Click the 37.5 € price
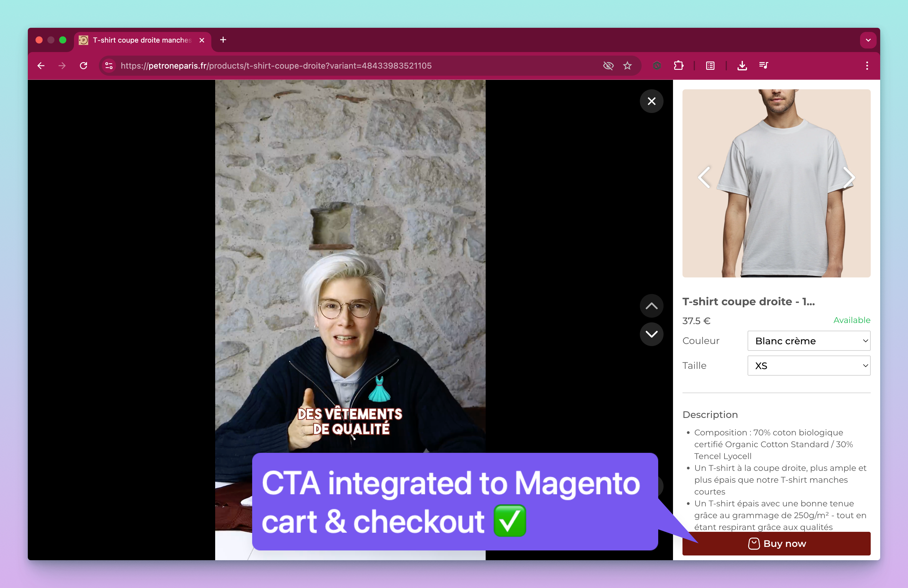This screenshot has width=908, height=588. [696, 321]
